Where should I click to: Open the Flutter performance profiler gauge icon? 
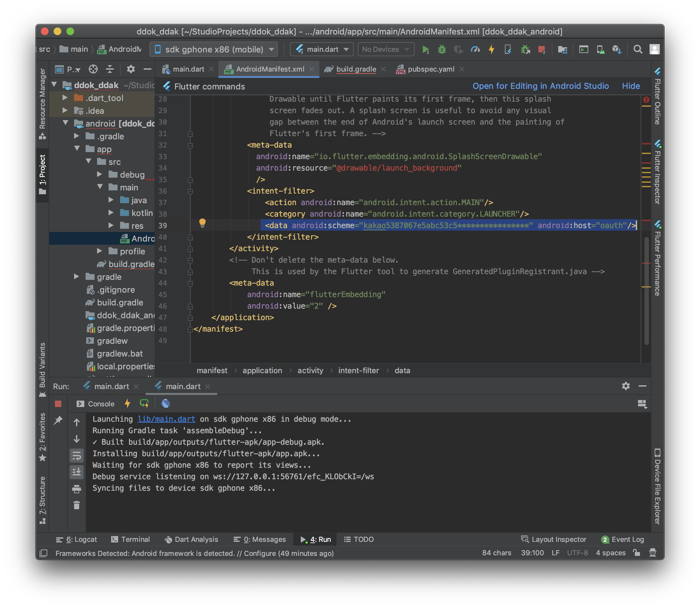pos(475,50)
